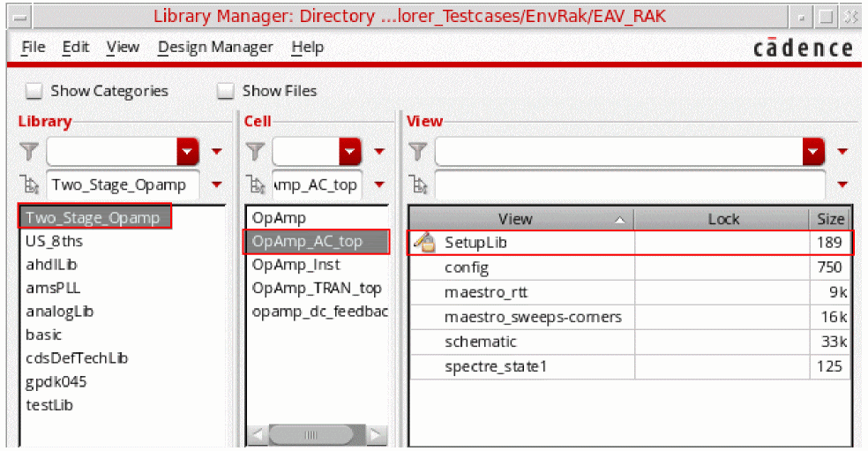The image size is (868, 451).
Task: Click the Library filter funnel icon
Action: 29,151
